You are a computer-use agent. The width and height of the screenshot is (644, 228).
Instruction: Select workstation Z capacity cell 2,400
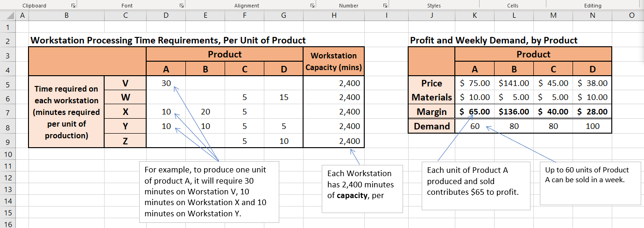(333, 141)
